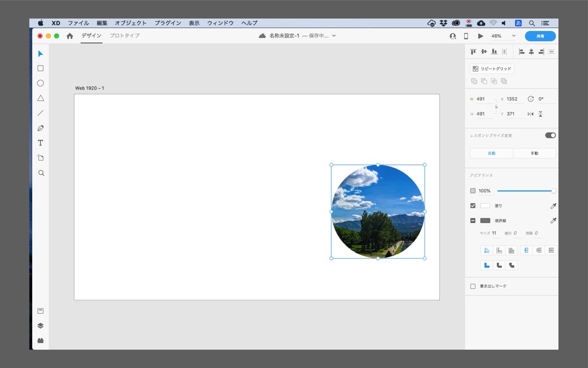Open the Plugins panel icon
Viewport: 588px width, 368px height.
click(41, 340)
